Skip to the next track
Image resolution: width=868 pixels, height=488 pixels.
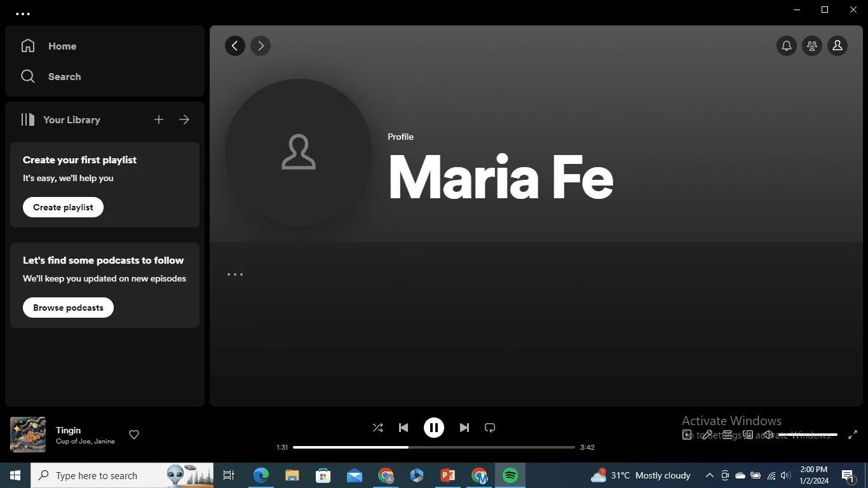[465, 428]
